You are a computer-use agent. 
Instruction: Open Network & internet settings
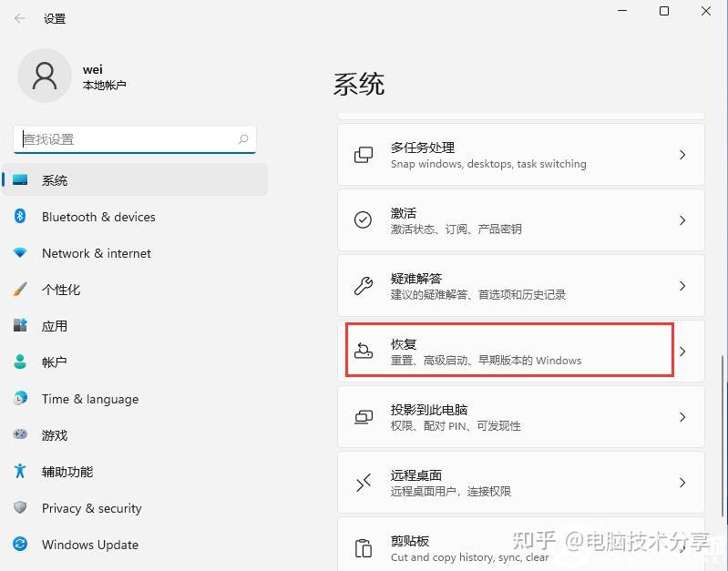97,253
